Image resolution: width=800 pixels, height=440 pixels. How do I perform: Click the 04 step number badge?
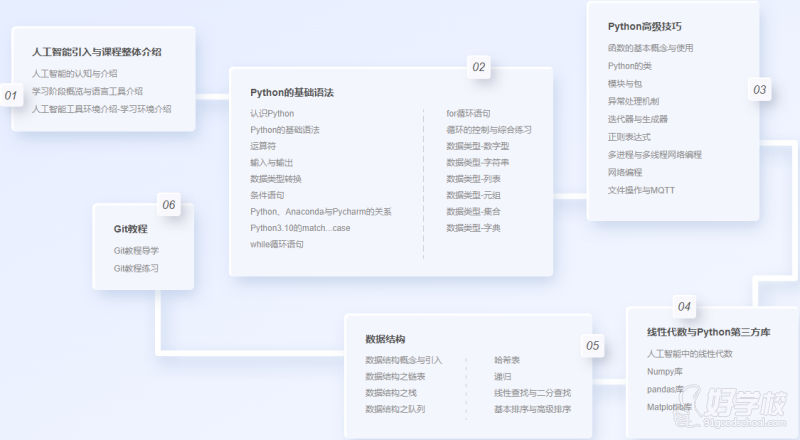coord(684,306)
